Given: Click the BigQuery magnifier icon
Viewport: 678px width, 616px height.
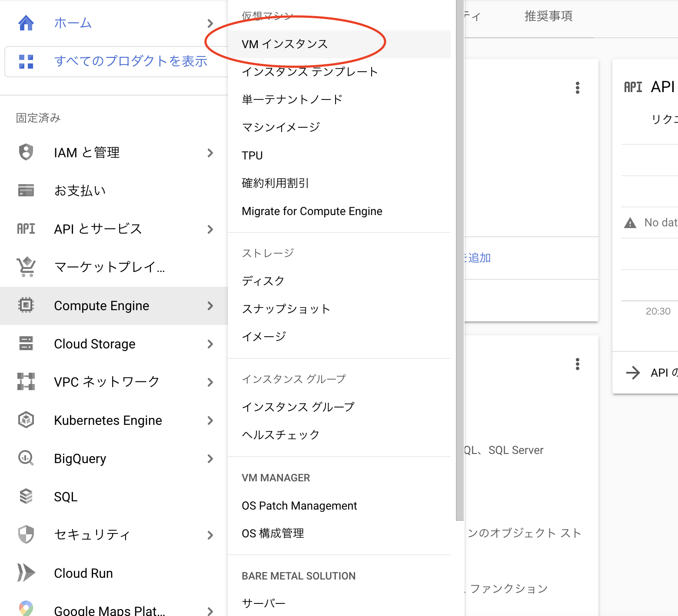Looking at the screenshot, I should click(x=26, y=458).
